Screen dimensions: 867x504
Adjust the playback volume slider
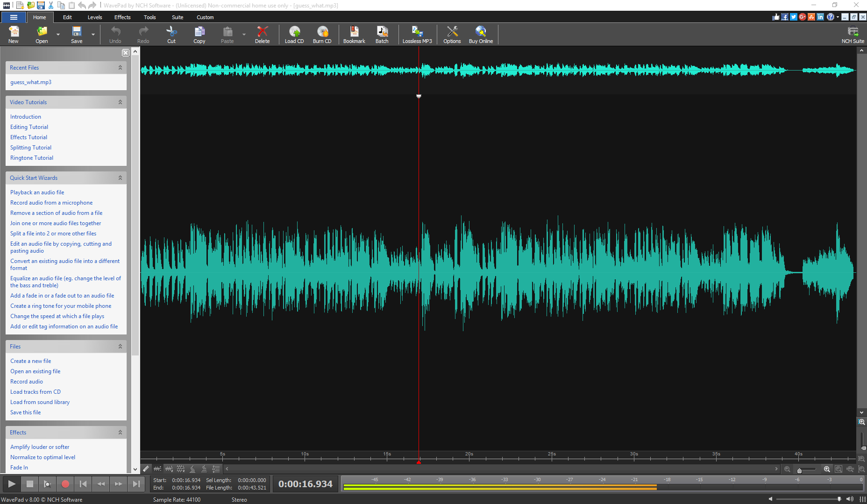tap(809, 499)
